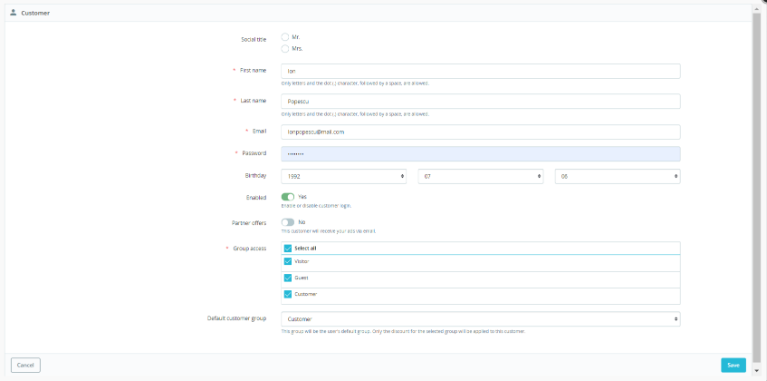
Task: Click the Customer person icon in header
Action: pyautogui.click(x=13, y=13)
